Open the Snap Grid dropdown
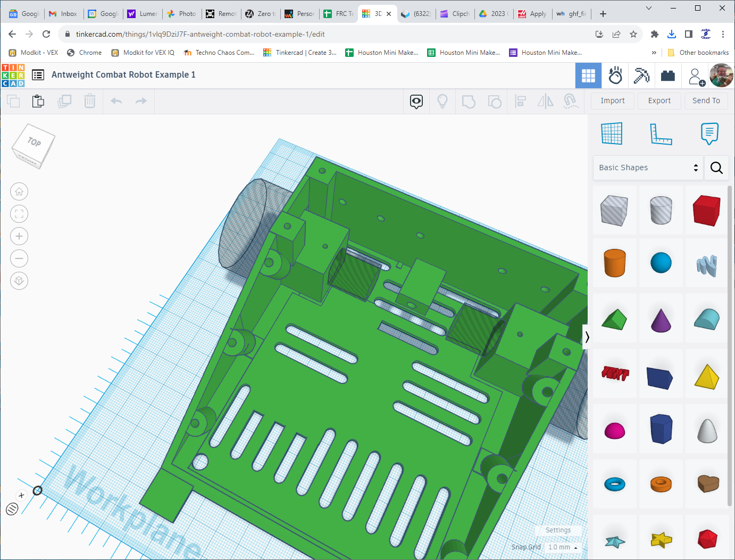The image size is (735, 560). pyautogui.click(x=562, y=547)
